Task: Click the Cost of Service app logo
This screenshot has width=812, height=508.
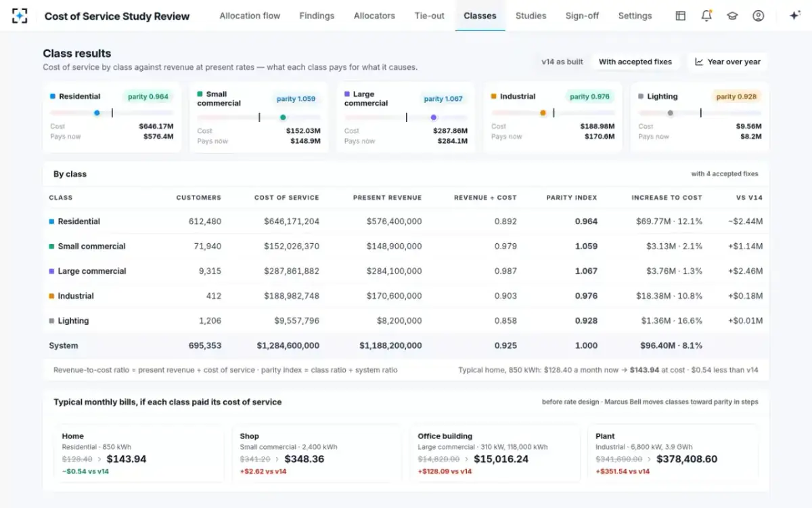Action: pyautogui.click(x=20, y=16)
